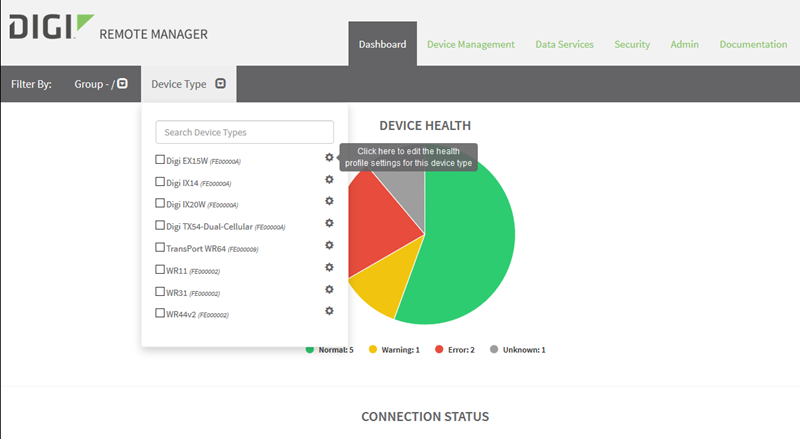Viewport: 800px width, 439px height.
Task: Go to the Security tab
Action: 632,44
